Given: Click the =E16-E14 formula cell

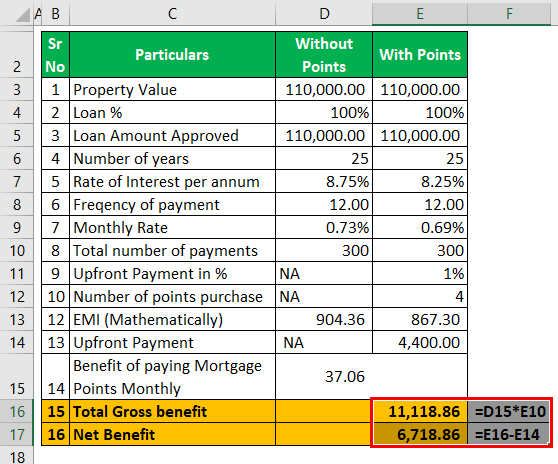Looking at the screenshot, I should tap(509, 434).
